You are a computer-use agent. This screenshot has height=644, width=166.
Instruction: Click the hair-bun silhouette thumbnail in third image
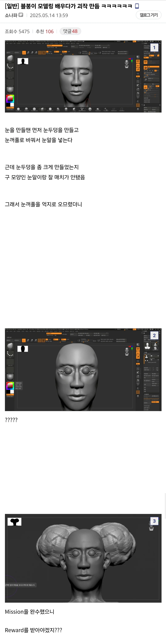coord(14,521)
